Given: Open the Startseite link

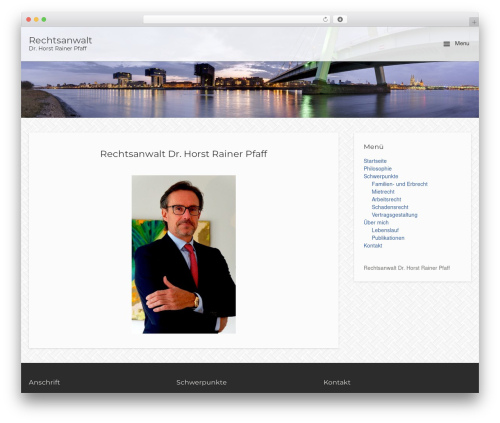Looking at the screenshot, I should (x=375, y=161).
